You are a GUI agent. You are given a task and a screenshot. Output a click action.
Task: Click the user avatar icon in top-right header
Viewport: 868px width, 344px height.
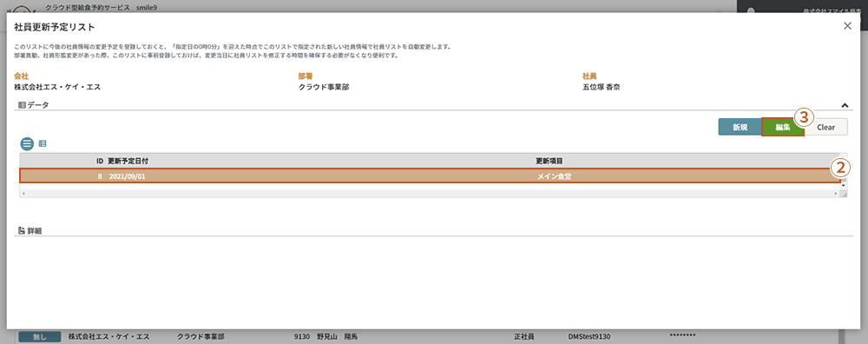(750, 10)
